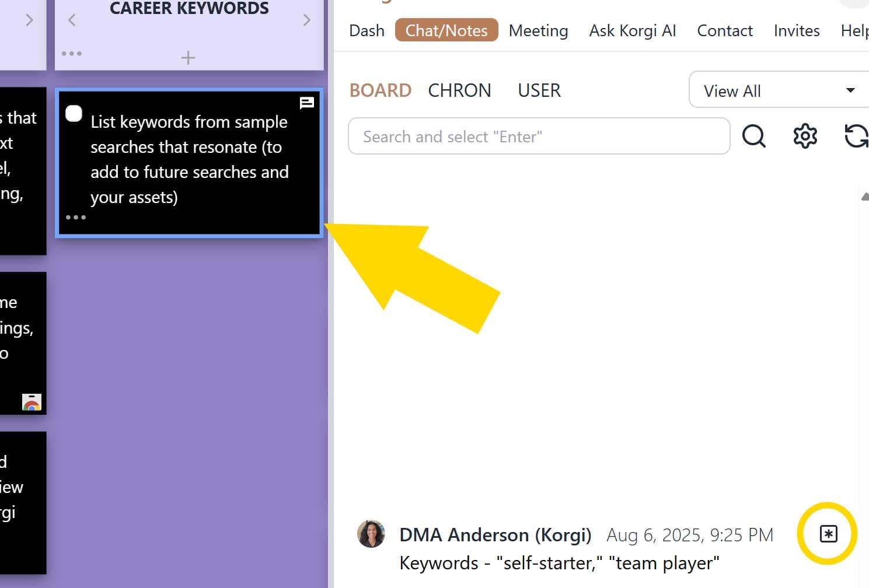Click the right chevron on CAREER KEYWORDS
Viewport: 869px width, 588px height.
pyautogui.click(x=308, y=19)
